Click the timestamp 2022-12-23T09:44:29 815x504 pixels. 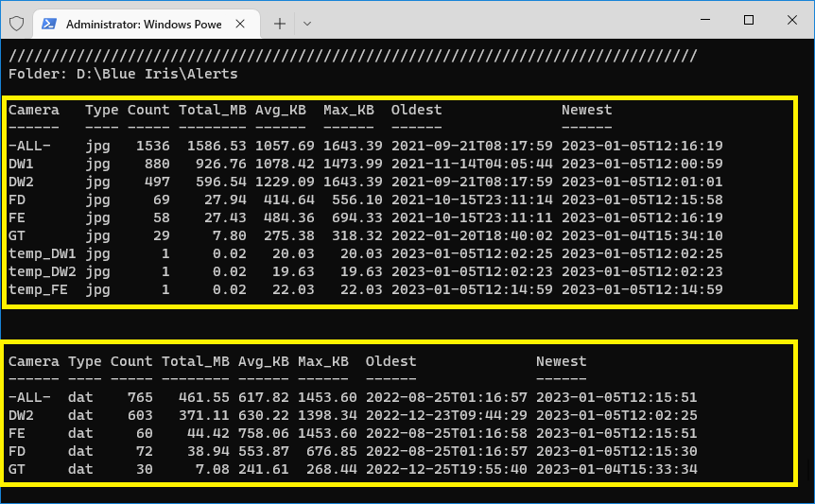[446, 416]
